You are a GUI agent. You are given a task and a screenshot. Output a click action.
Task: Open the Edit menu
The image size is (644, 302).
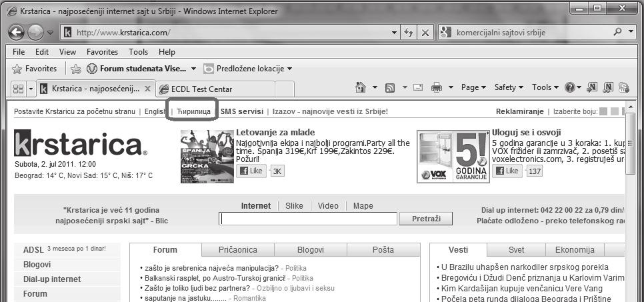click(42, 52)
